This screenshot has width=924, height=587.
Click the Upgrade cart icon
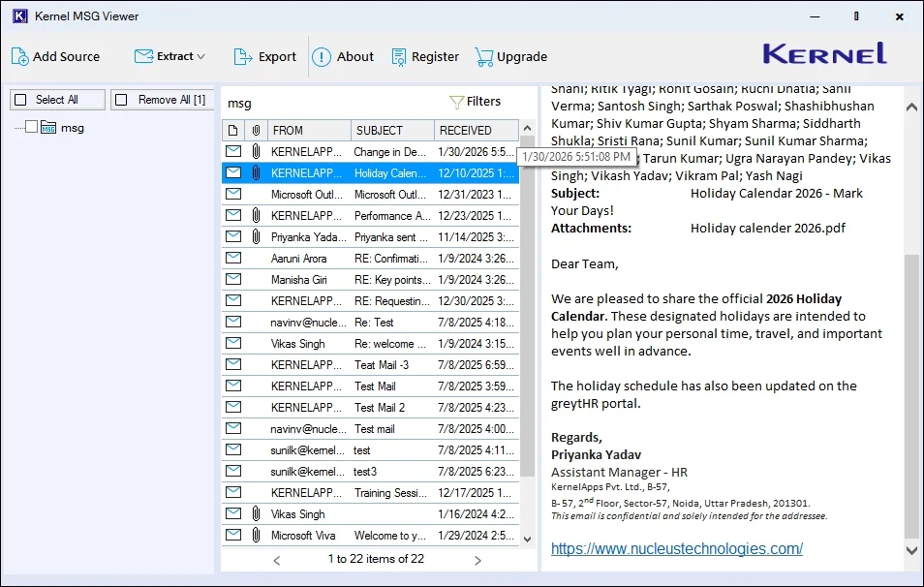point(484,56)
